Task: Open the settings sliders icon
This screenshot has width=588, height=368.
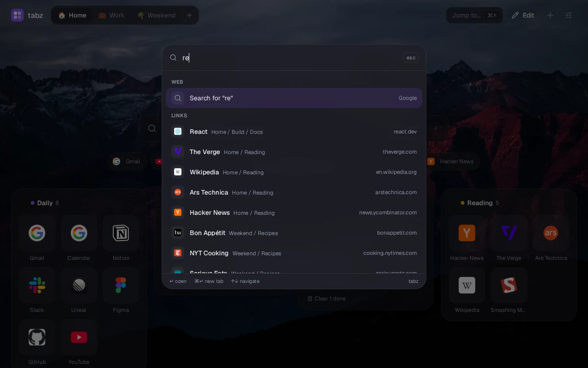Action: tap(569, 15)
